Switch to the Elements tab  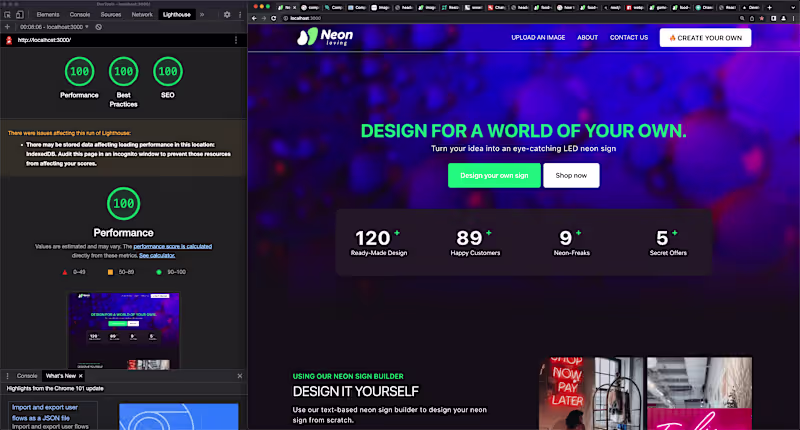tap(48, 15)
